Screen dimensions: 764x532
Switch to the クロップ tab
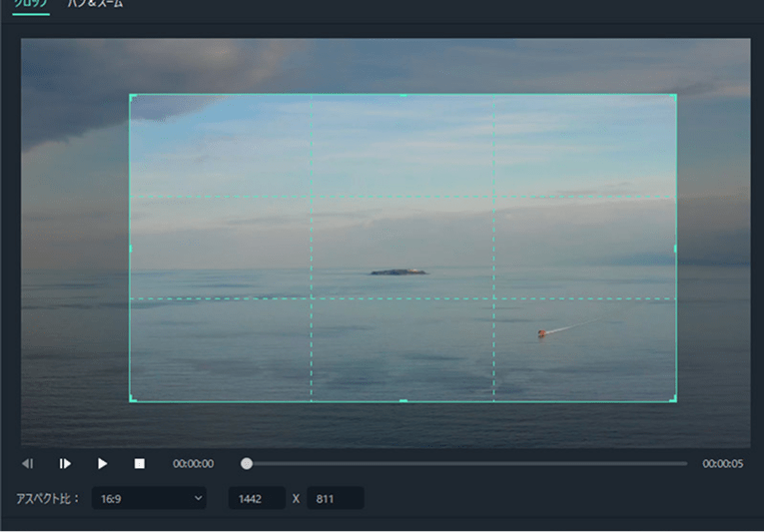point(31,4)
